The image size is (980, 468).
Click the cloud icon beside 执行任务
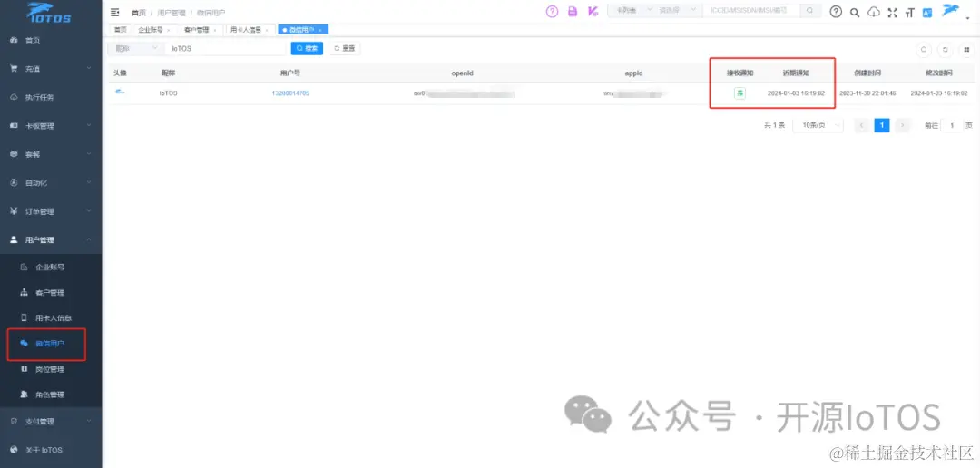pos(14,97)
